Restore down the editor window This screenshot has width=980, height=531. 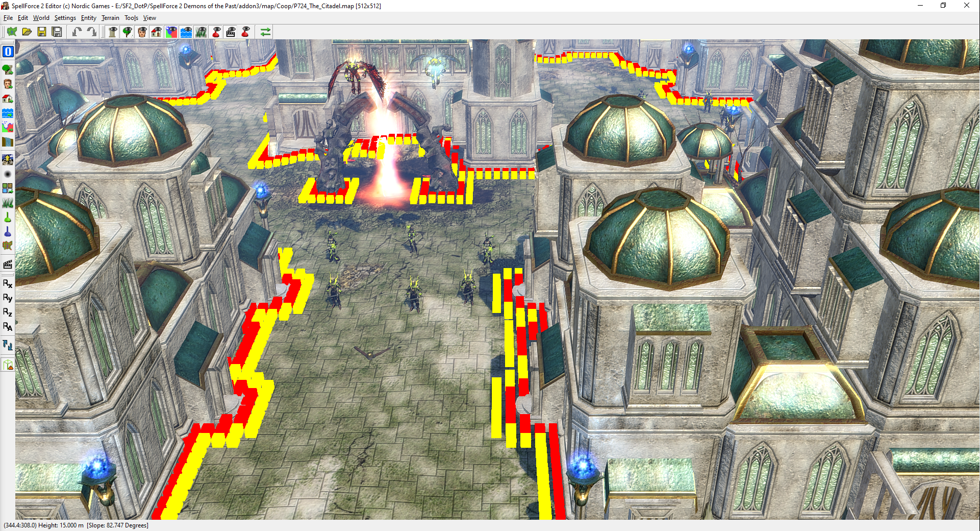tap(943, 6)
